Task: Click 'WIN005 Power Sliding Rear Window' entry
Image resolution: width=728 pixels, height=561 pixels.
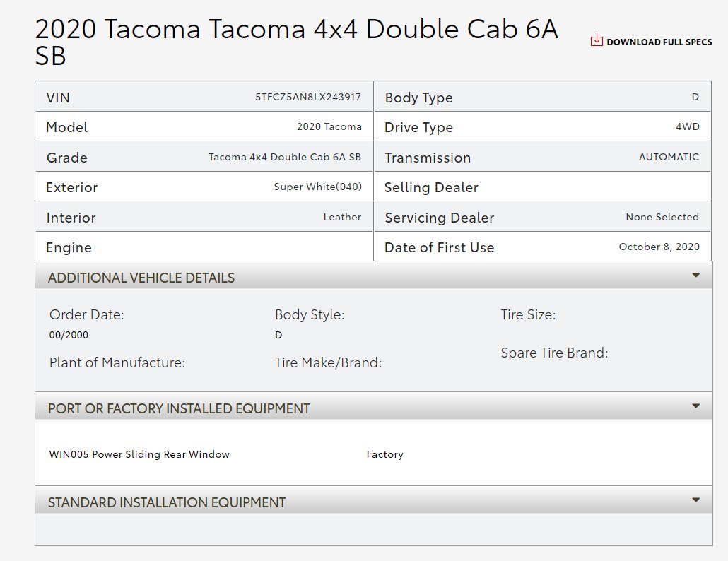Action: [139, 454]
